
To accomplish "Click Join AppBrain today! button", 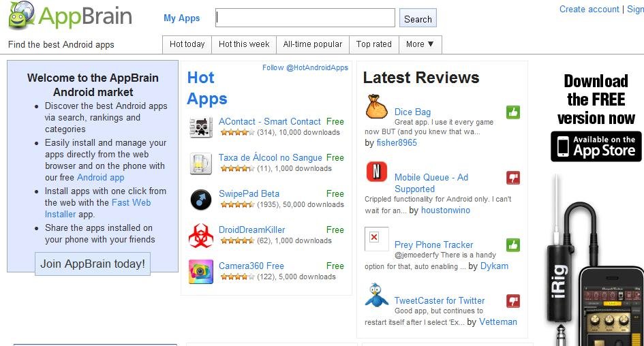I will (x=93, y=264).
